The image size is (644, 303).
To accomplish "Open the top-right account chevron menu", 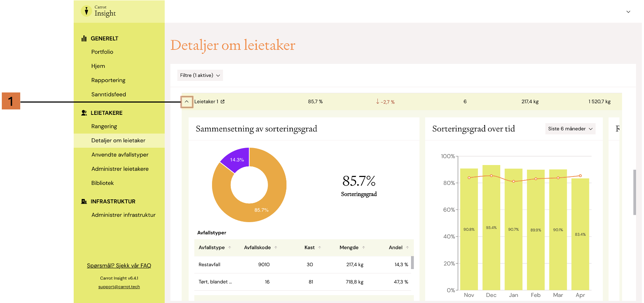I will click(628, 12).
